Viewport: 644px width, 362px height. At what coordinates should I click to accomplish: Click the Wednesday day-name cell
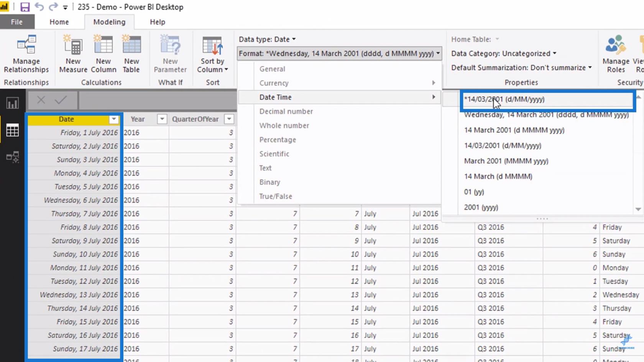[620, 295]
